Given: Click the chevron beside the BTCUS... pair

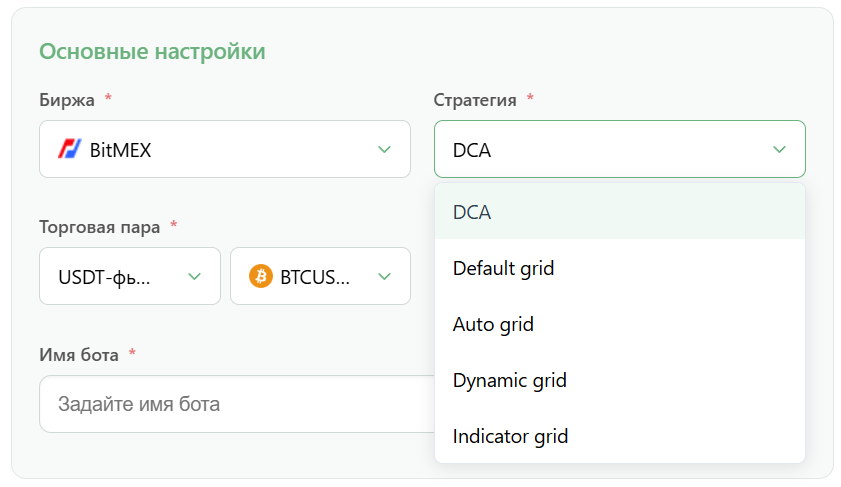Looking at the screenshot, I should (x=385, y=277).
